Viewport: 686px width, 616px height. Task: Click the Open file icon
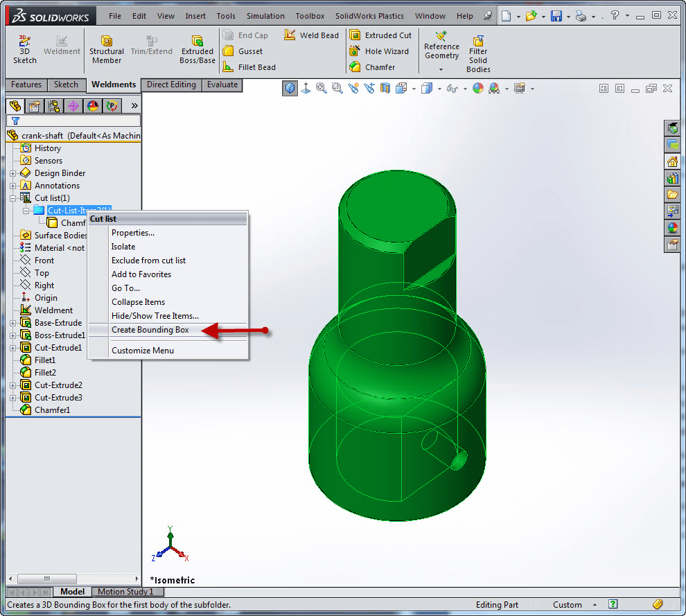pyautogui.click(x=531, y=16)
